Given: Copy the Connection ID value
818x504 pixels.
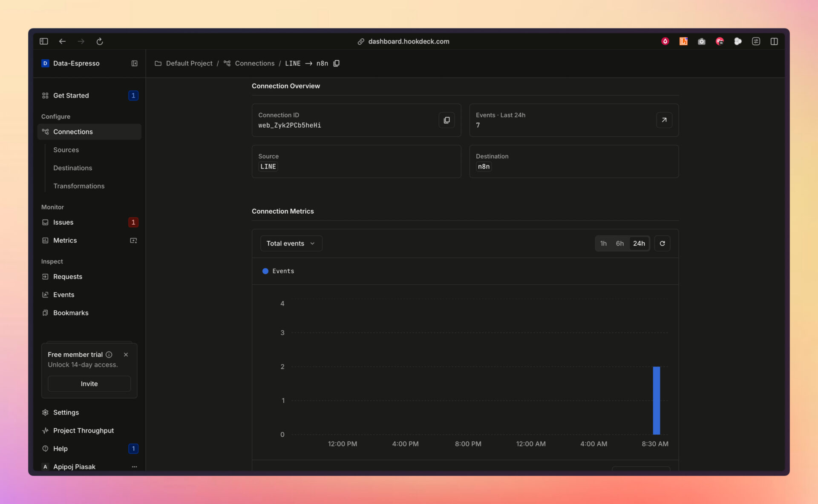Looking at the screenshot, I should click(x=446, y=120).
